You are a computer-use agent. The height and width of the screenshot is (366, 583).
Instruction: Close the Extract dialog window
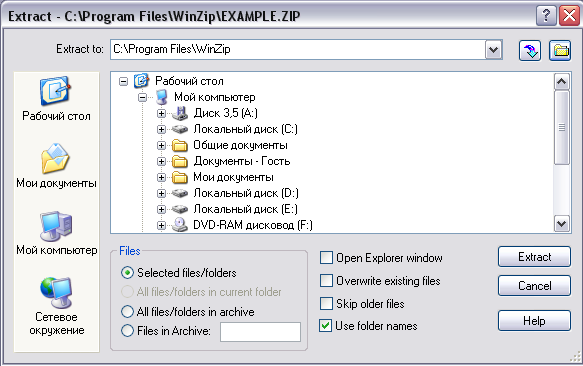[x=569, y=16]
